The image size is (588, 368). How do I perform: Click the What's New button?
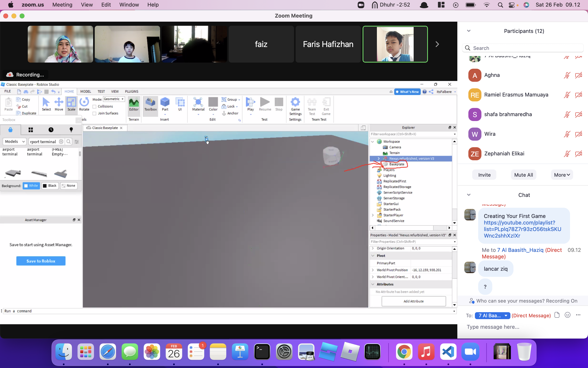tap(407, 92)
